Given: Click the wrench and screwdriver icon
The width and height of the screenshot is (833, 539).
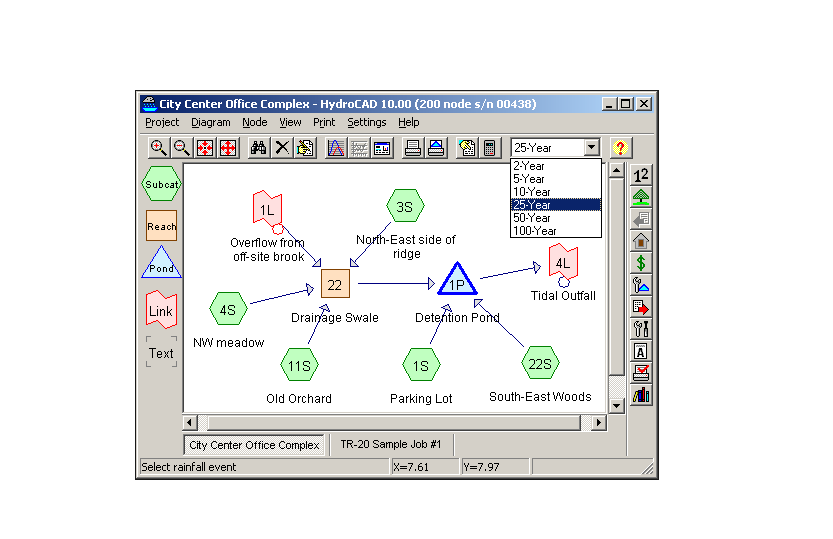Looking at the screenshot, I should click(x=641, y=329).
